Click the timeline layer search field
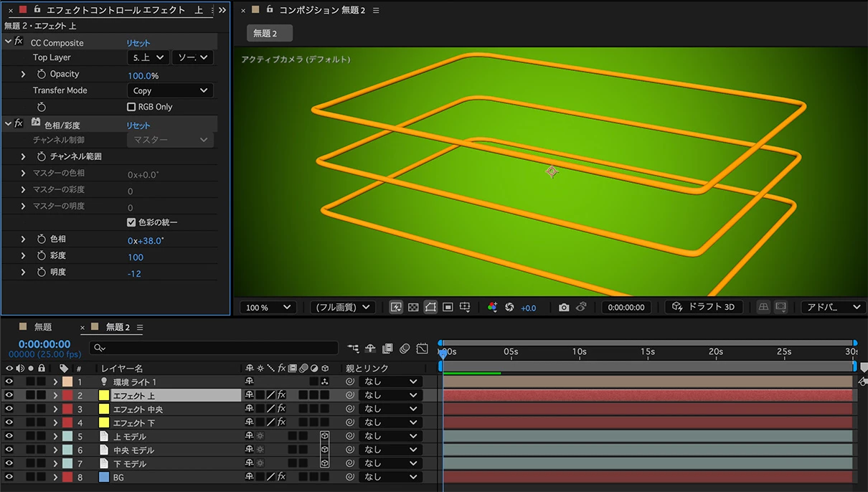This screenshot has width=868, height=492. [x=215, y=348]
